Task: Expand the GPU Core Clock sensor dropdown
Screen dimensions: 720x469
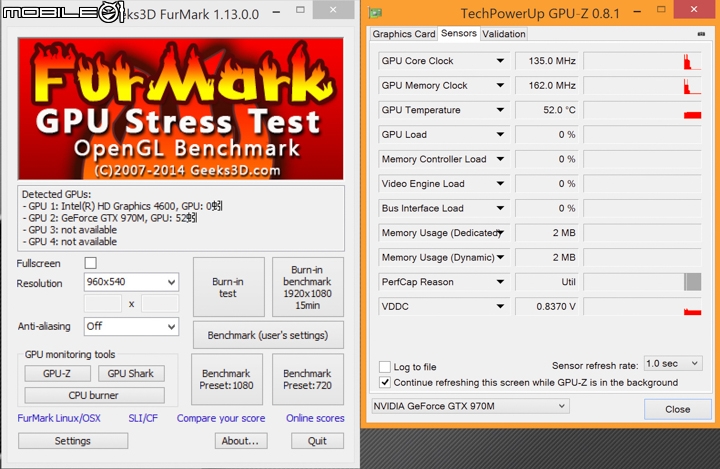Action: [x=501, y=61]
